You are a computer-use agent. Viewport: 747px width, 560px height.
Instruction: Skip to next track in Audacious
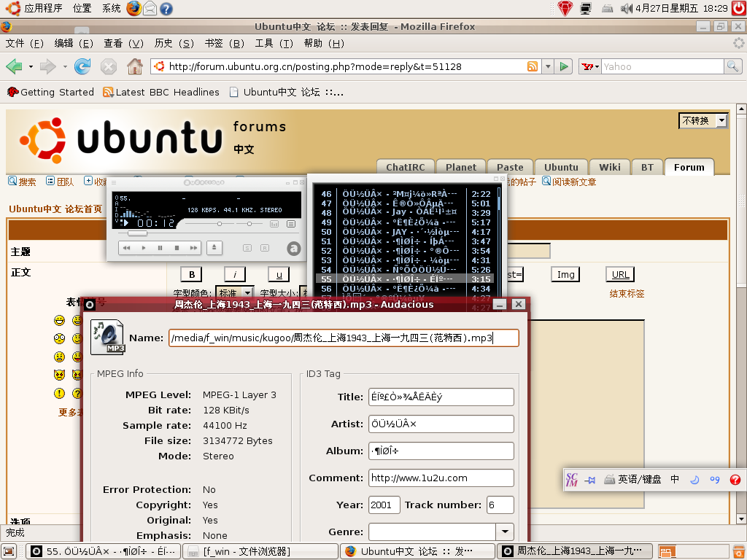[193, 248]
